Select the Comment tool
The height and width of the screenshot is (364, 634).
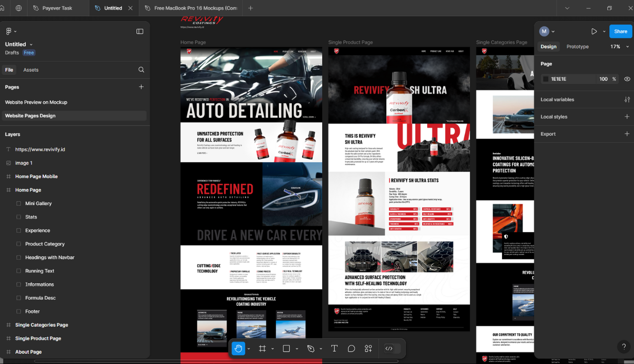(x=351, y=348)
